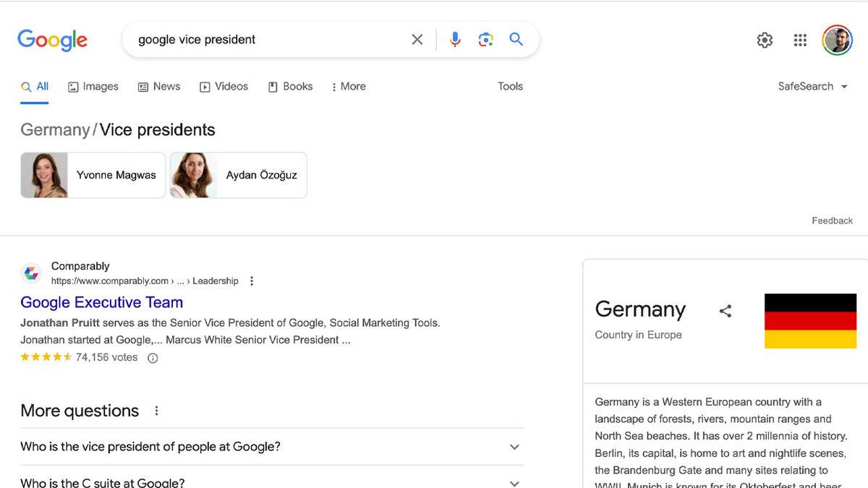868x488 pixels.
Task: Open the More search options menu
Action: tap(349, 86)
